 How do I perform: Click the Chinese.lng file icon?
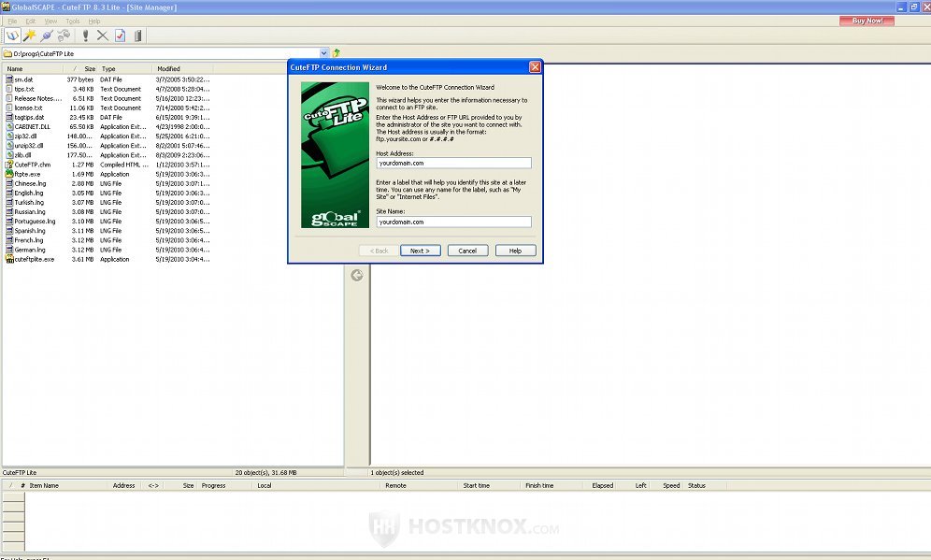[x=9, y=183]
